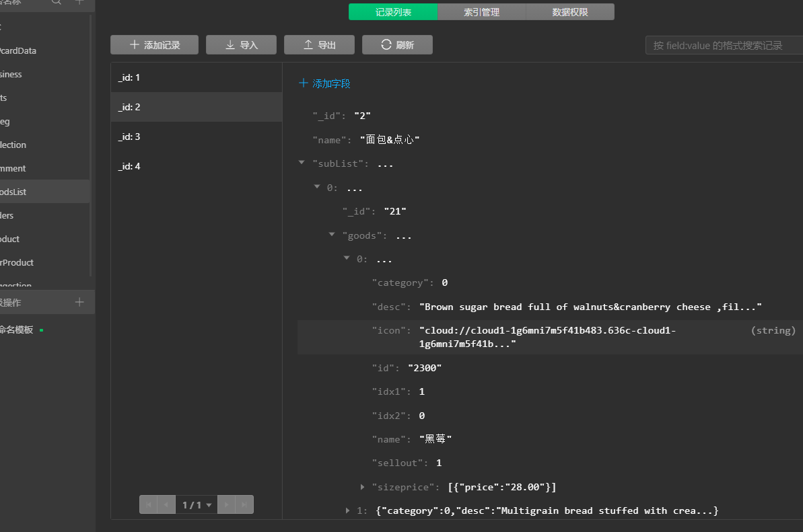Viewport: 803px width, 532px height.
Task: Open the collection ending in lection
Action: click(44, 145)
